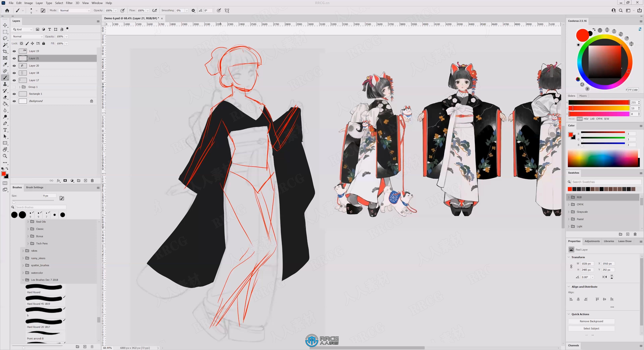This screenshot has width=644, height=350.
Task: Select the Magic Wand tool
Action: click(5, 45)
